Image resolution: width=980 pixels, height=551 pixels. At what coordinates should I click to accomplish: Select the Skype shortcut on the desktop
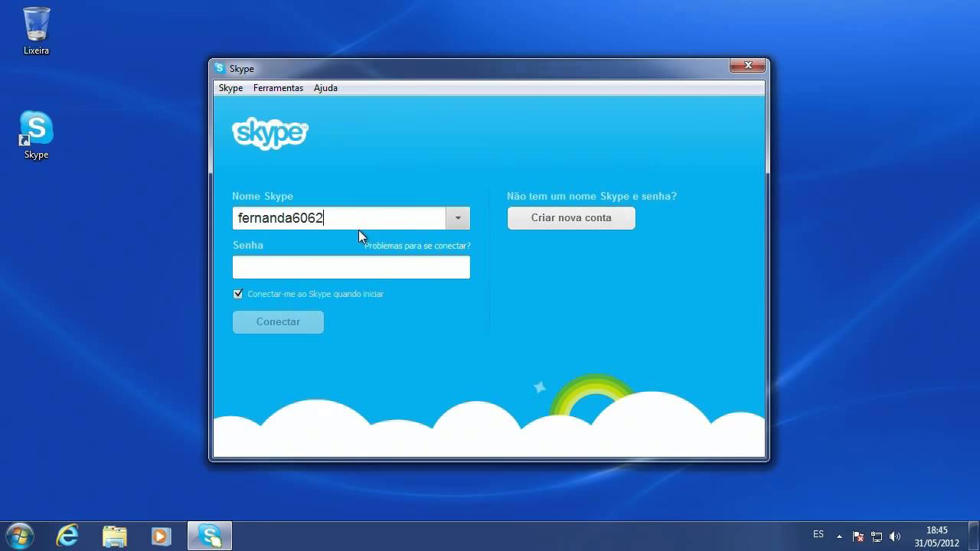tap(36, 135)
